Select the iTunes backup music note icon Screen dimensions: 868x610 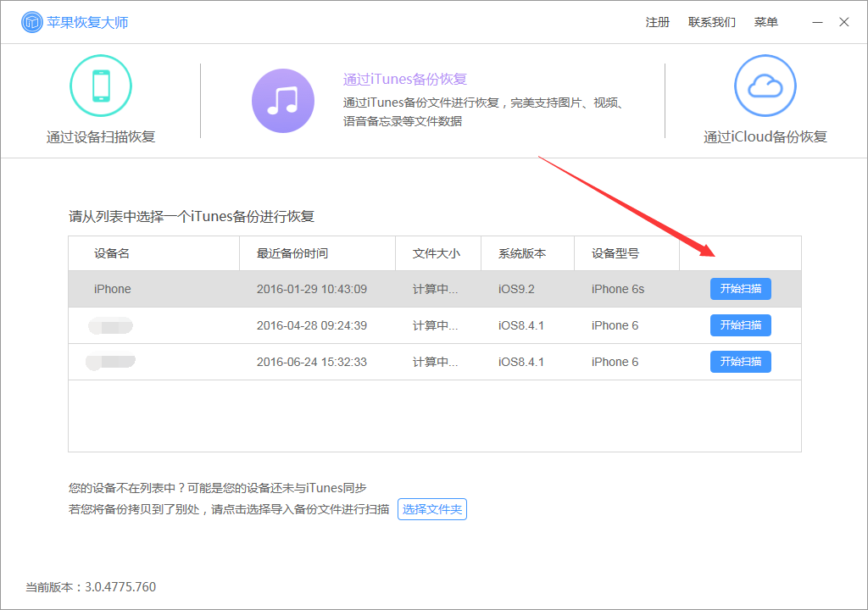point(283,101)
